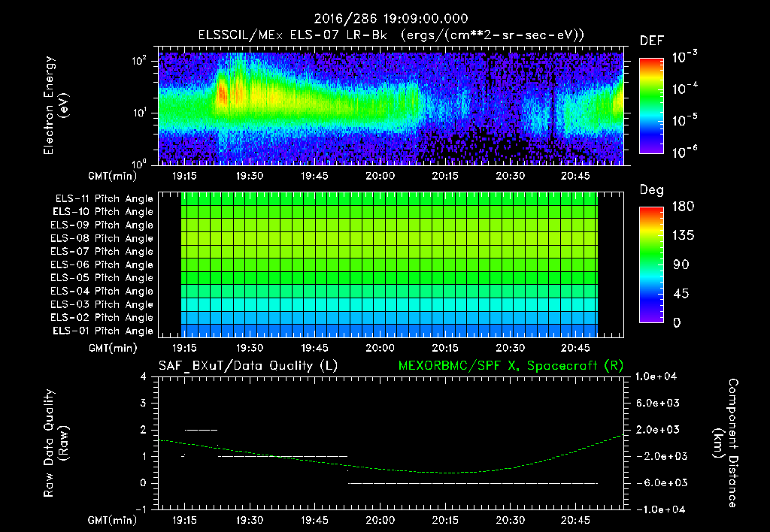Click the 'Deg' color scale label

coord(652,190)
